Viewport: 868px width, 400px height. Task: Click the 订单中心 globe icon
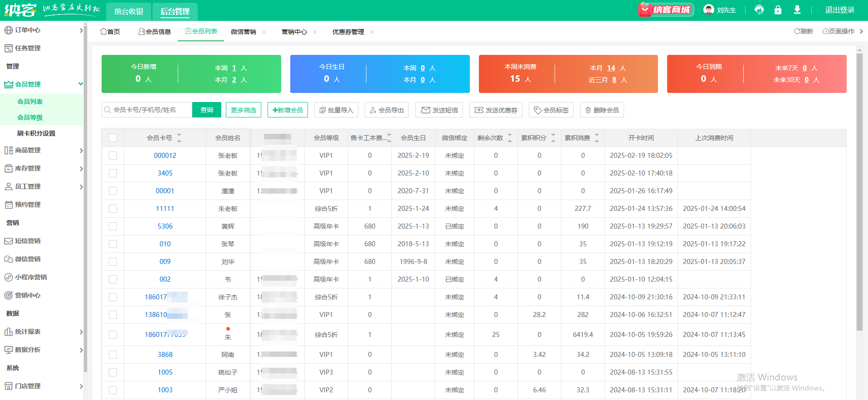[8, 30]
